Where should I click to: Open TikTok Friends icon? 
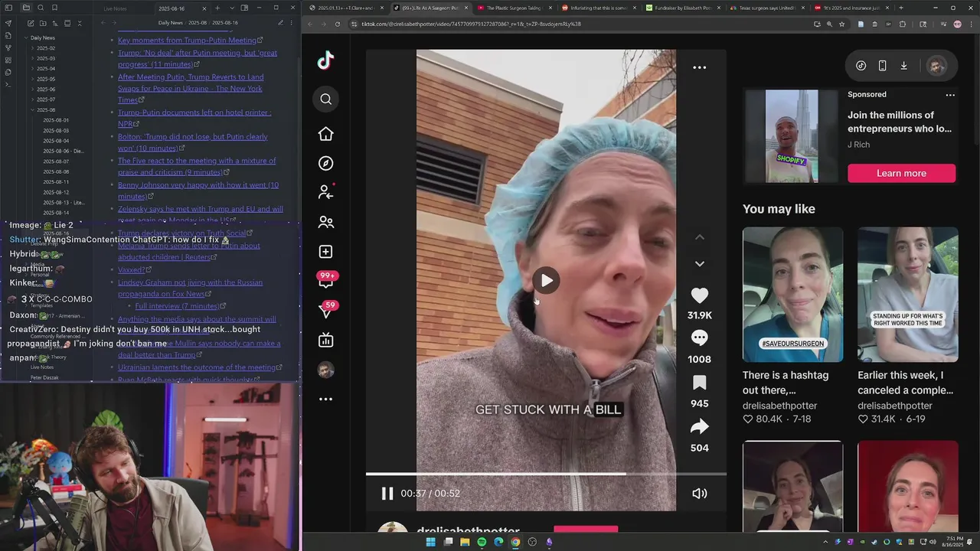pos(325,222)
